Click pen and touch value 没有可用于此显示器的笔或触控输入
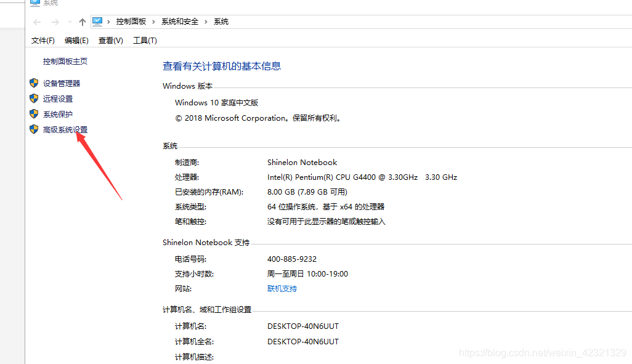 tap(326, 222)
